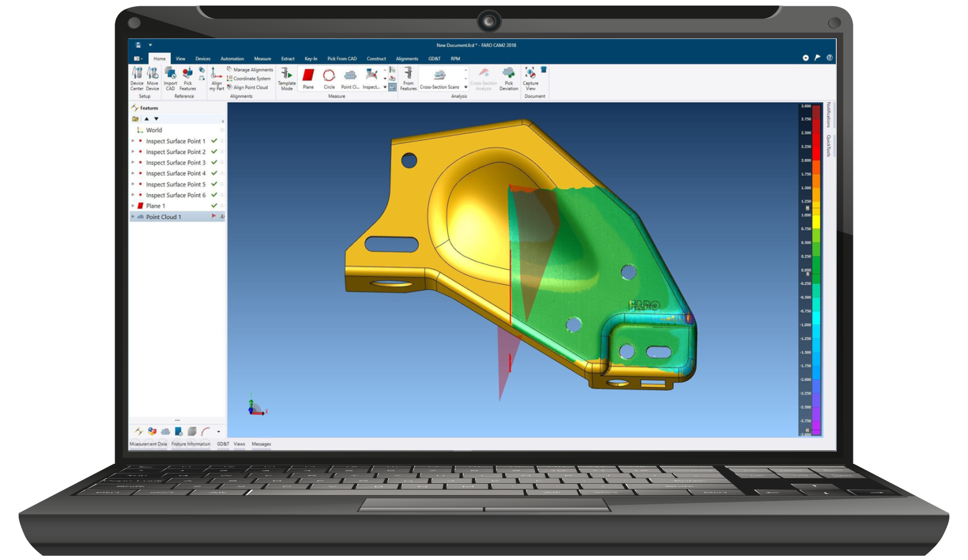Expand Inspect Surface Point 1 tree node
This screenshot has height=560, width=968.
click(x=133, y=141)
